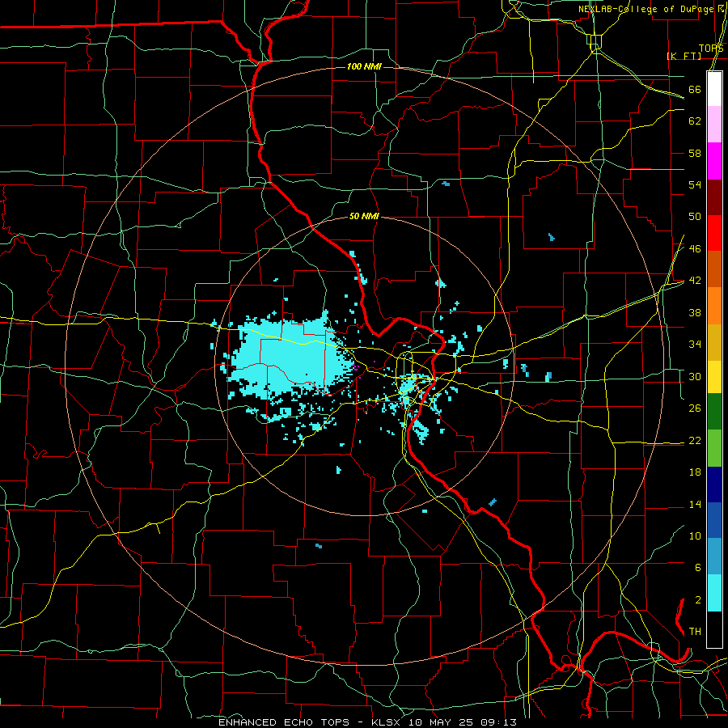Image resolution: width=728 pixels, height=728 pixels.
Task: Click the bright red legend swatch
Action: pyautogui.click(x=714, y=233)
